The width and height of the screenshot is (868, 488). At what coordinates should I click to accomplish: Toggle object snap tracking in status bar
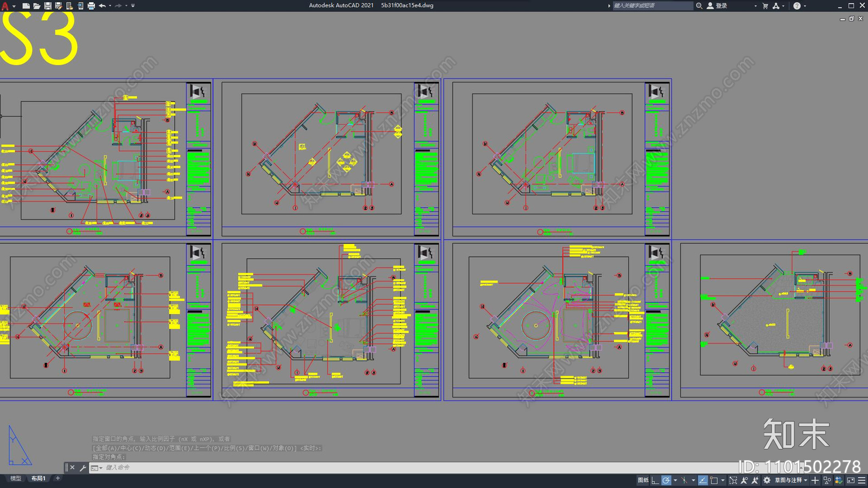click(x=684, y=480)
